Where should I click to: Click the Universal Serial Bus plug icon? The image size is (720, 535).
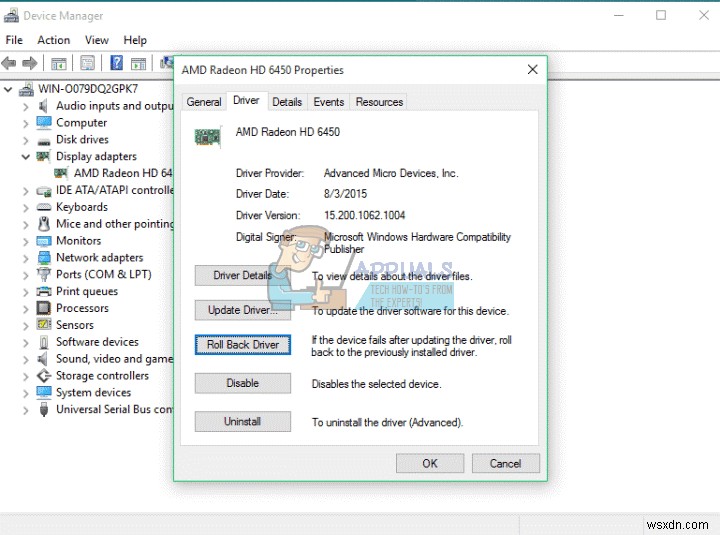point(44,409)
